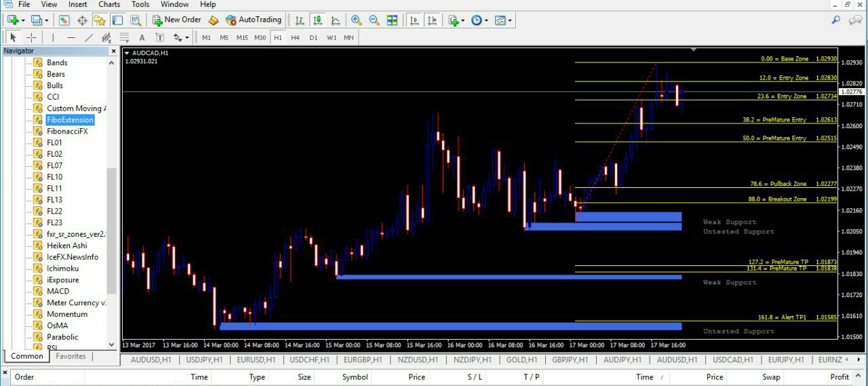Zoom out of the chart
This screenshot has height=386, width=868.
tap(374, 20)
